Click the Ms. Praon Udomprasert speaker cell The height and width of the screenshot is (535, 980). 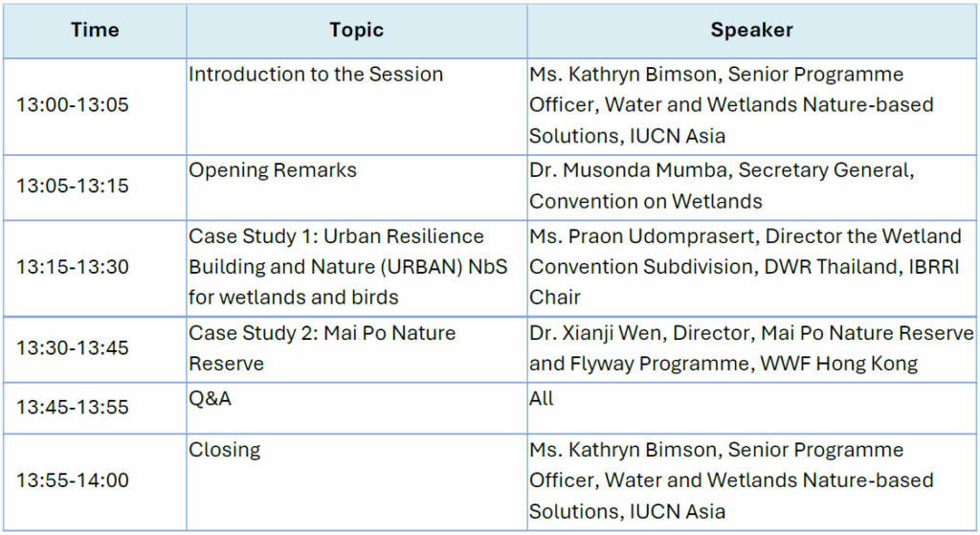(746, 267)
